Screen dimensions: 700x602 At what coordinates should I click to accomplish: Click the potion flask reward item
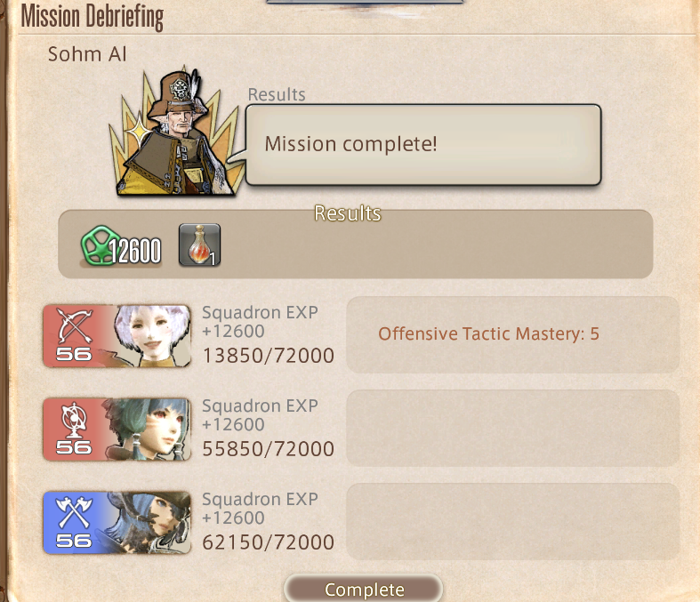tap(199, 245)
